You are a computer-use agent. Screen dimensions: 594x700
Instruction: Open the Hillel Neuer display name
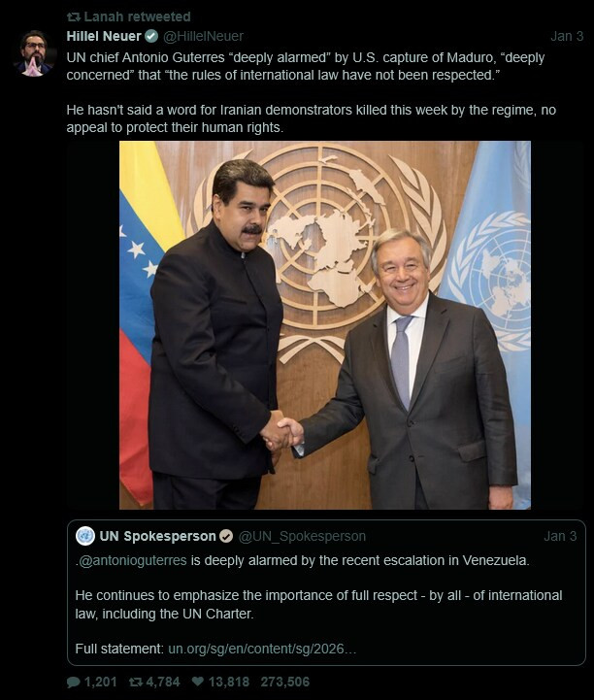coord(104,36)
